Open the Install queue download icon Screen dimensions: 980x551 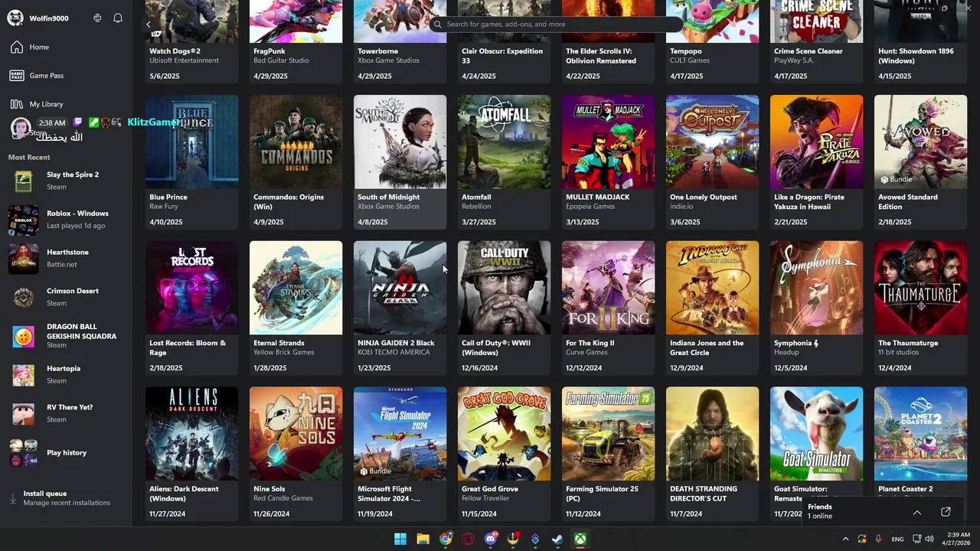coord(13,498)
